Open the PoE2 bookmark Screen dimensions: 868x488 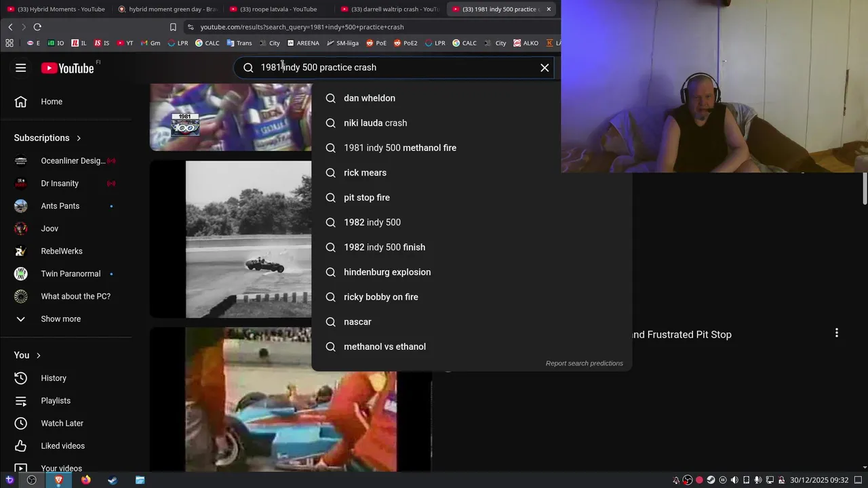(405, 43)
